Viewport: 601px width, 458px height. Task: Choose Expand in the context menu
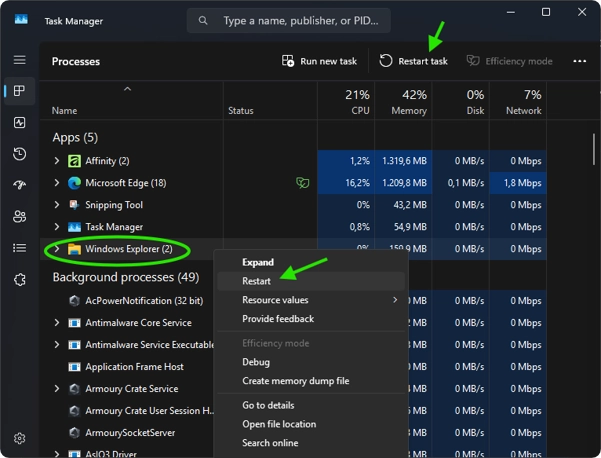(x=311, y=263)
